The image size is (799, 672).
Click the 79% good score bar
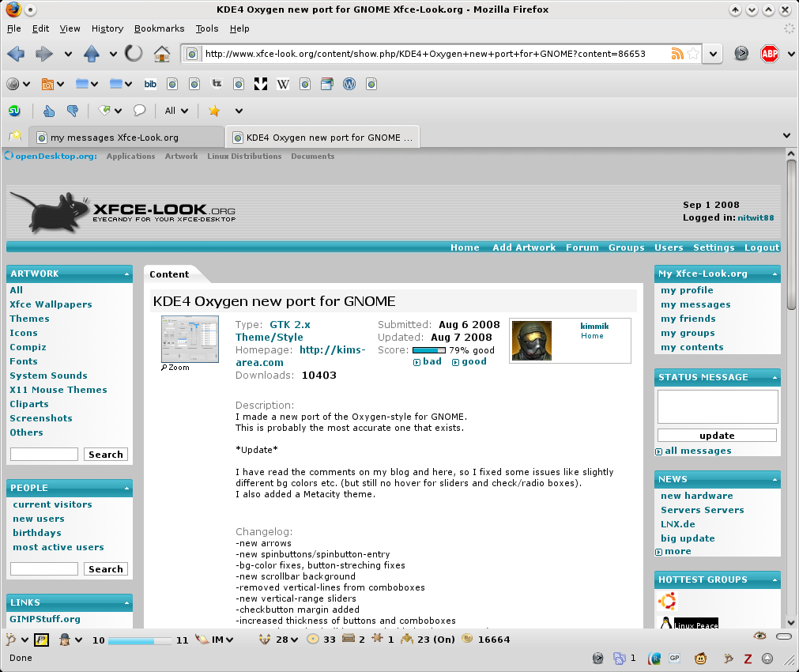pos(429,350)
